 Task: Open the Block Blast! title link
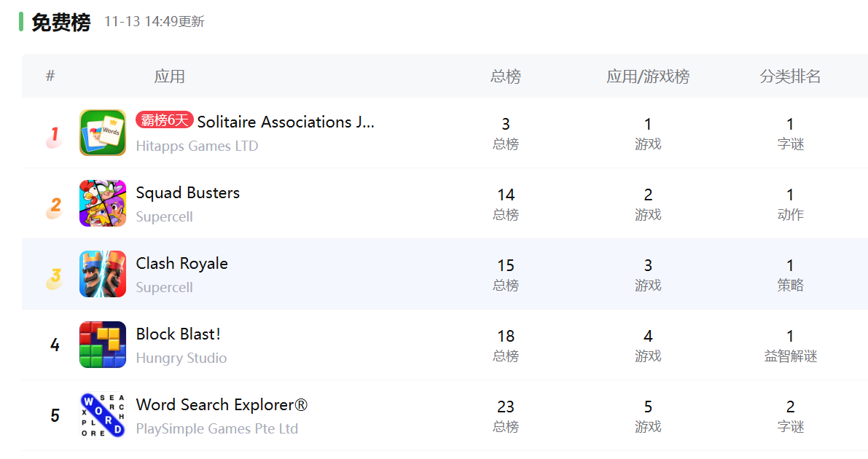179,334
